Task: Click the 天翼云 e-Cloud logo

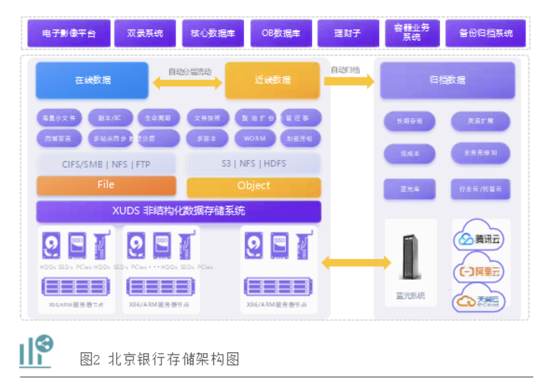Action: click(x=479, y=301)
